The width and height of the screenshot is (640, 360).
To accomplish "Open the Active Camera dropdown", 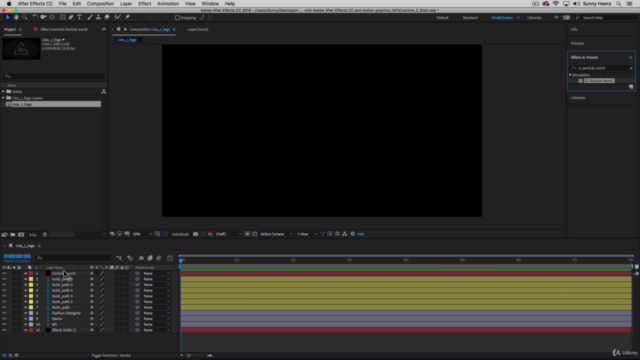I will click(276, 234).
